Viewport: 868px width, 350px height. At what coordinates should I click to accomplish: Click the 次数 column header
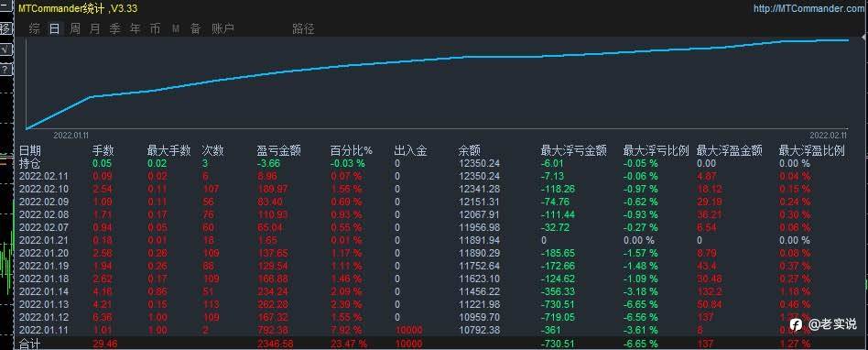(212, 150)
